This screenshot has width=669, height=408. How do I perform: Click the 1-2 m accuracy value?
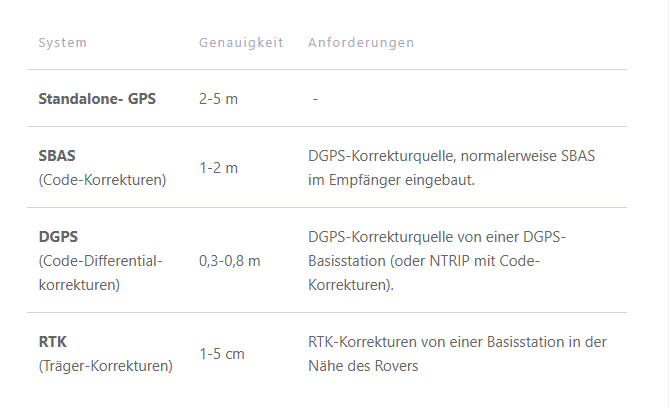tap(218, 168)
